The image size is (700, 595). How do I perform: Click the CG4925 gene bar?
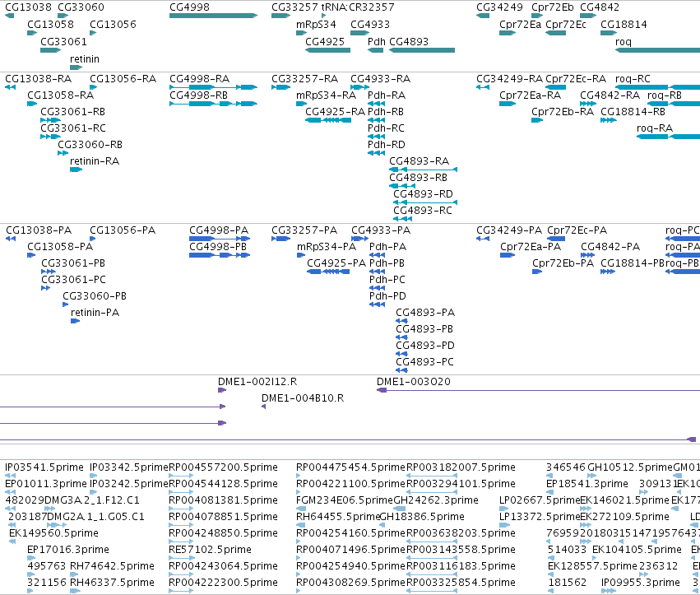(x=327, y=50)
